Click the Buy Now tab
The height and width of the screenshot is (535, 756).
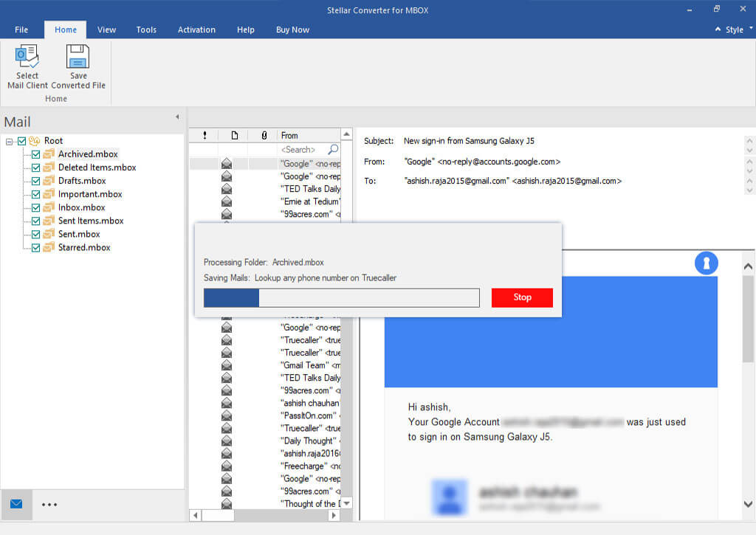coord(292,30)
